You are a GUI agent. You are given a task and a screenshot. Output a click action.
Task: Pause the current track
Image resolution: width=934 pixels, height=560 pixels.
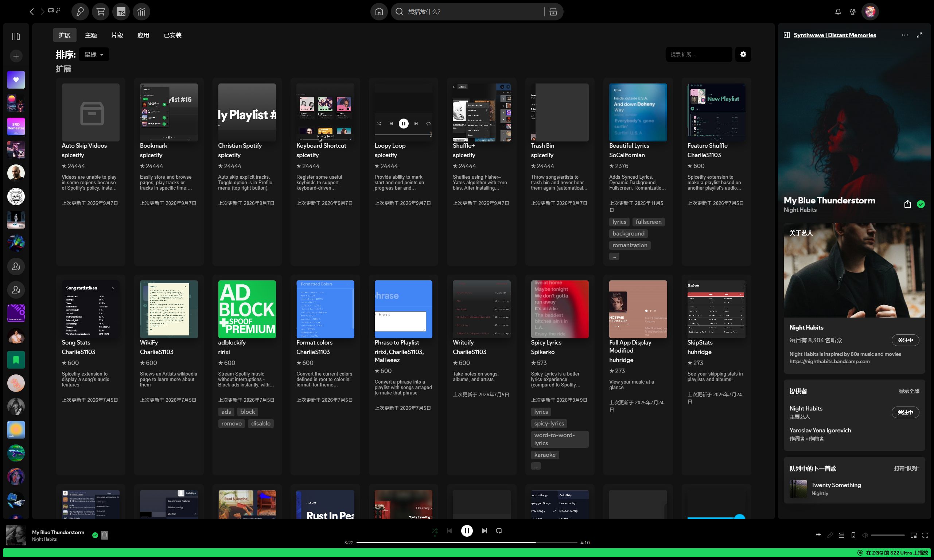[467, 530]
